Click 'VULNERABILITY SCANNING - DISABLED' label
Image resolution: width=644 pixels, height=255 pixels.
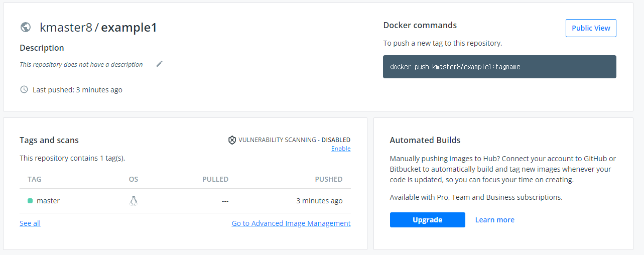click(x=295, y=140)
